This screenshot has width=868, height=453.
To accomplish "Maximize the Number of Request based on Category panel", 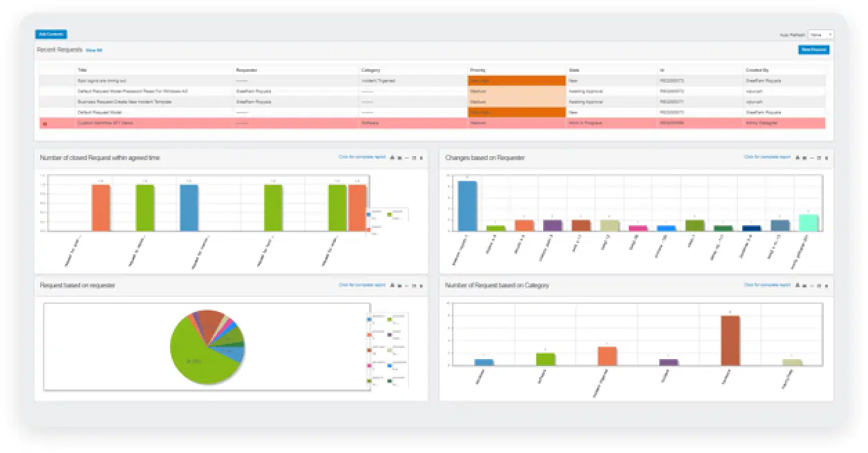I will click(819, 285).
